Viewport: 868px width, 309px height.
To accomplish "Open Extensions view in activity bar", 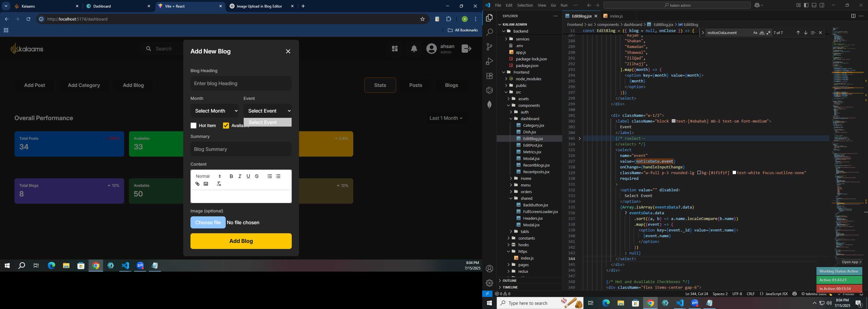I will point(489,76).
